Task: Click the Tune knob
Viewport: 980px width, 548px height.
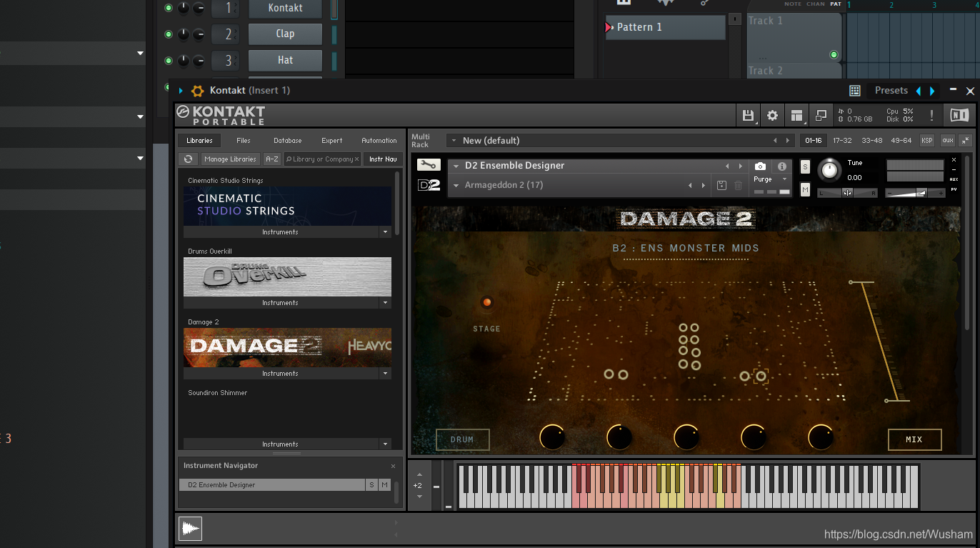Action: point(829,169)
